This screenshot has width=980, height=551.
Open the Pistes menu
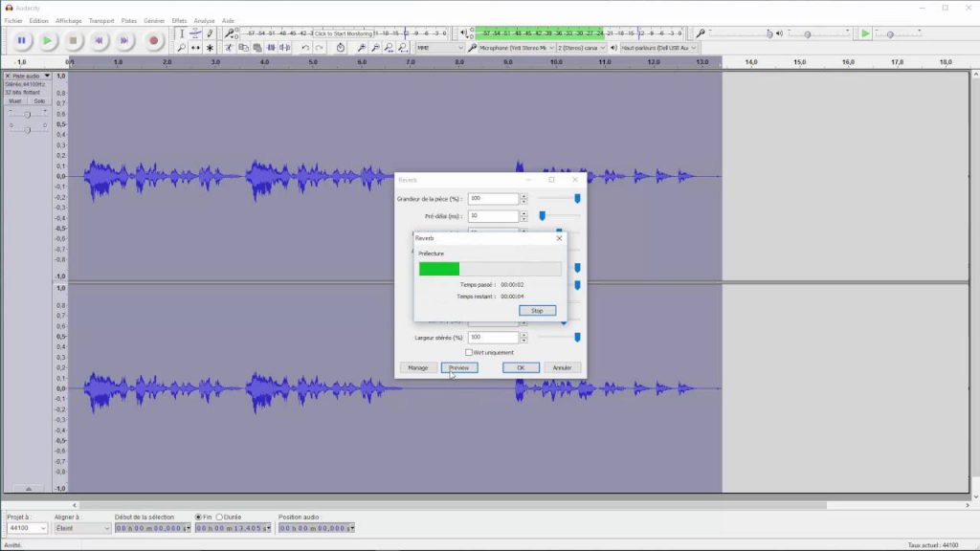(129, 21)
